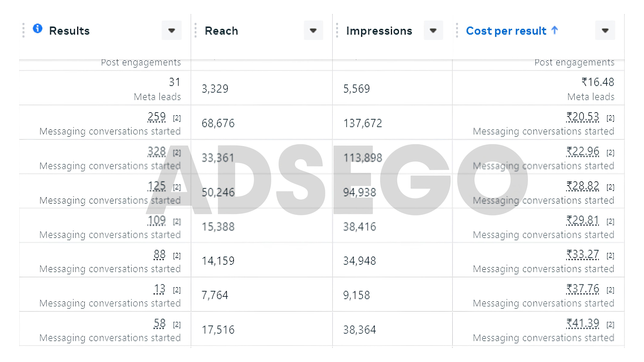This screenshot has height=362, width=644.
Task: Select reach value 15,388
Action: (218, 227)
